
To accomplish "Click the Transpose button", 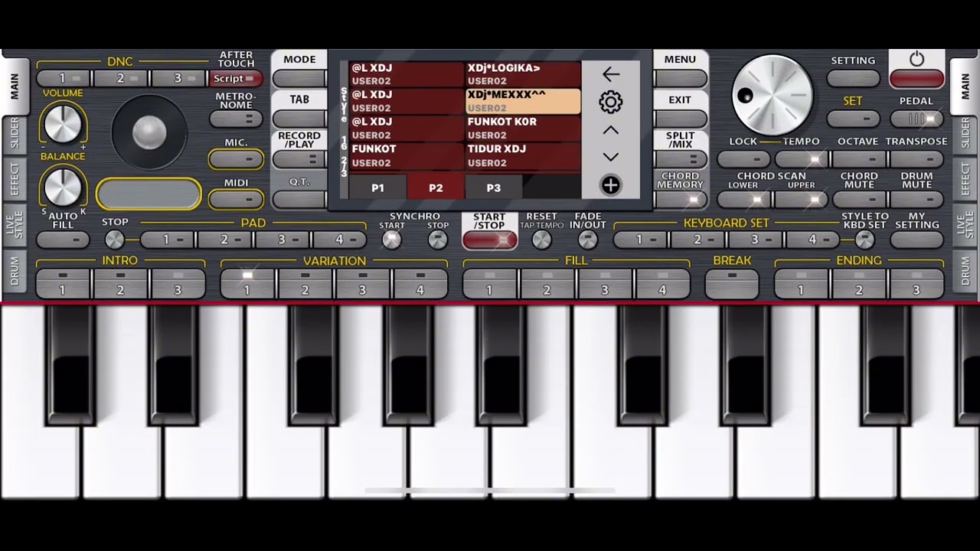I will [x=916, y=159].
